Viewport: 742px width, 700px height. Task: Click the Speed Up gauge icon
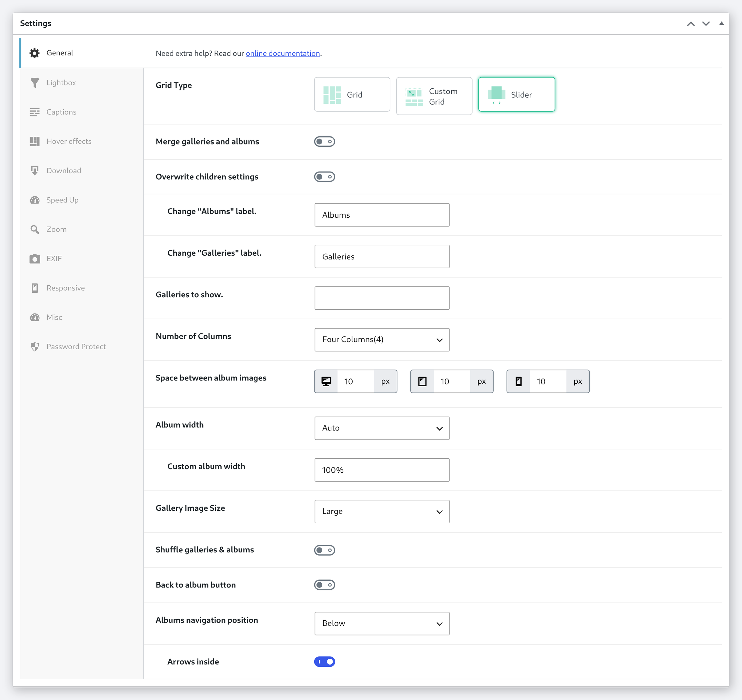coord(35,200)
